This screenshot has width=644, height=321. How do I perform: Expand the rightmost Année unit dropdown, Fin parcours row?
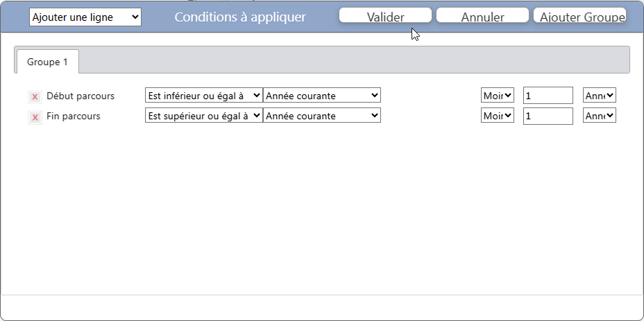point(600,116)
